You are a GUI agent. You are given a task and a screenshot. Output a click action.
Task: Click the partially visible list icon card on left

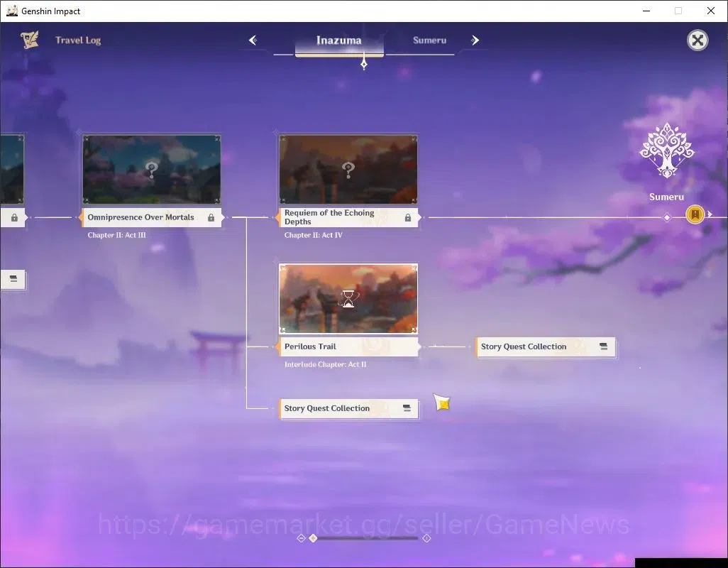coord(13,280)
